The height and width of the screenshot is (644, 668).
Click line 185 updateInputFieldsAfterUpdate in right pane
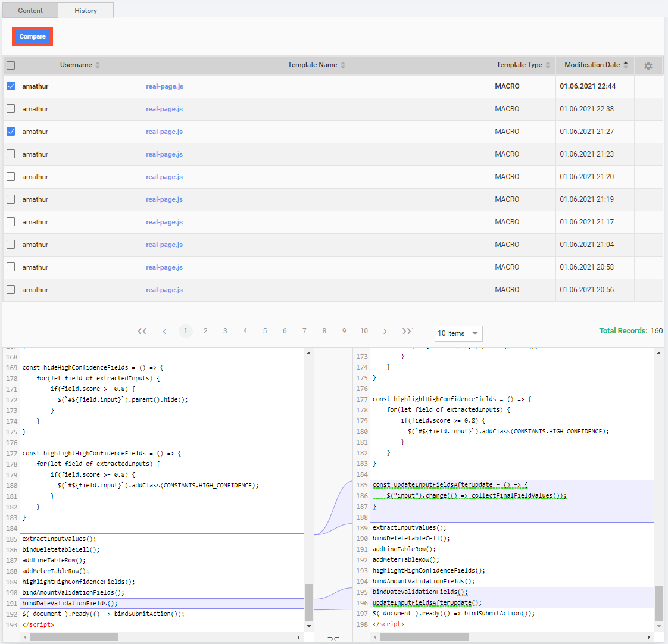tap(450, 484)
